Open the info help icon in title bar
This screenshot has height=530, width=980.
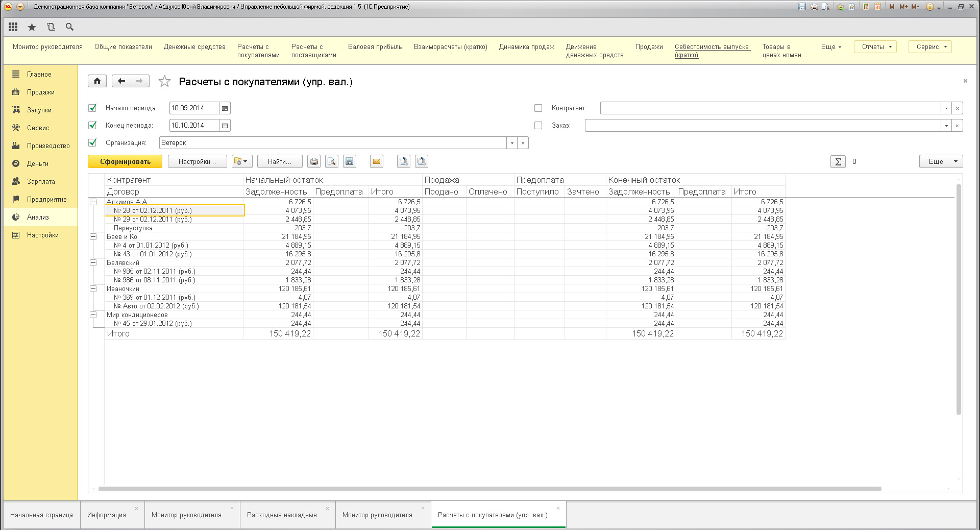[930, 7]
